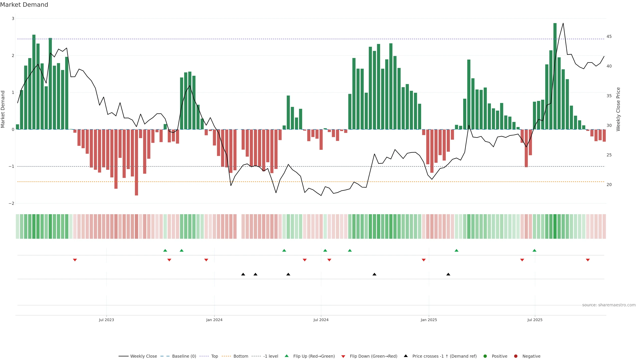Click the Jan 2025 x-axis label
The image size is (644, 362).
coord(429,320)
